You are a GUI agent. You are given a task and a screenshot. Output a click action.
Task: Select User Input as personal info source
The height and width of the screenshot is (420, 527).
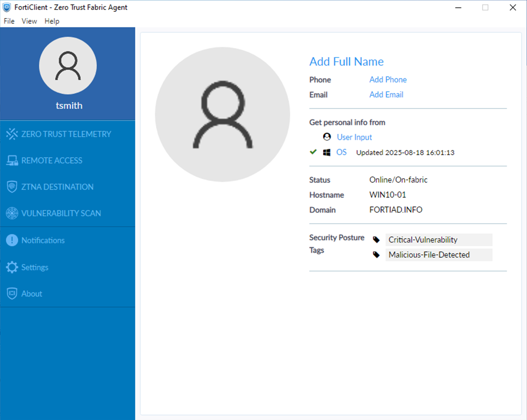354,137
